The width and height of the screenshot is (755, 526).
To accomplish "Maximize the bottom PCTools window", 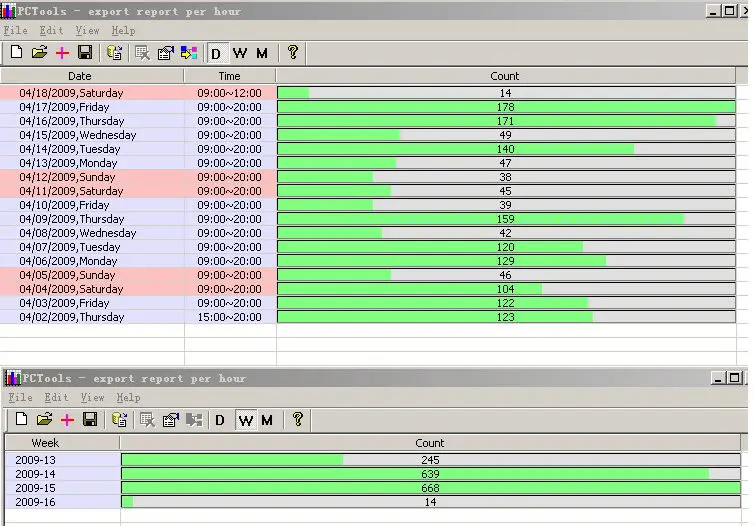I will coord(734,378).
